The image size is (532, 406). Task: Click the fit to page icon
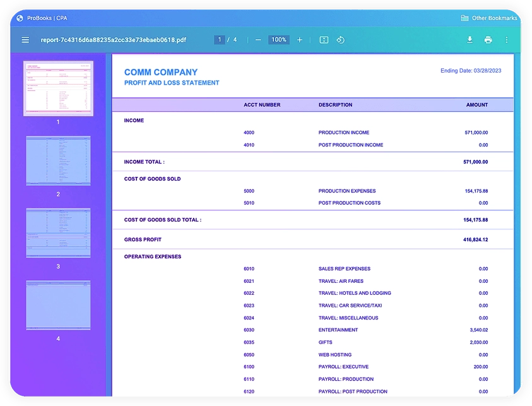click(324, 40)
